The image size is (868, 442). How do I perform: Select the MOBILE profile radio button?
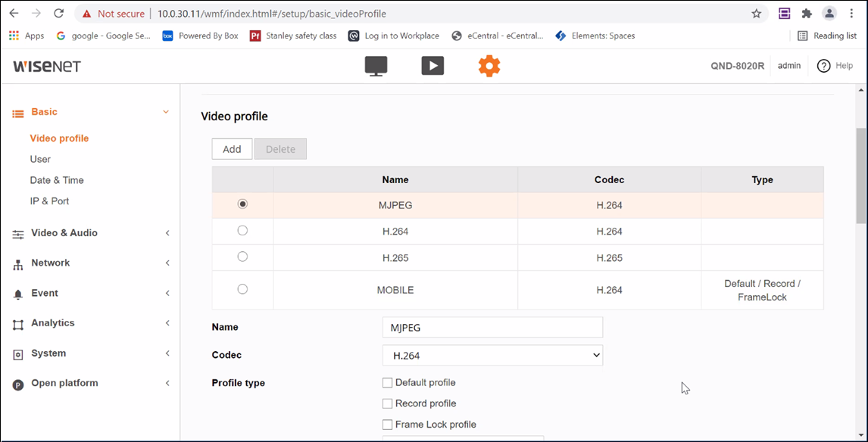click(x=242, y=288)
